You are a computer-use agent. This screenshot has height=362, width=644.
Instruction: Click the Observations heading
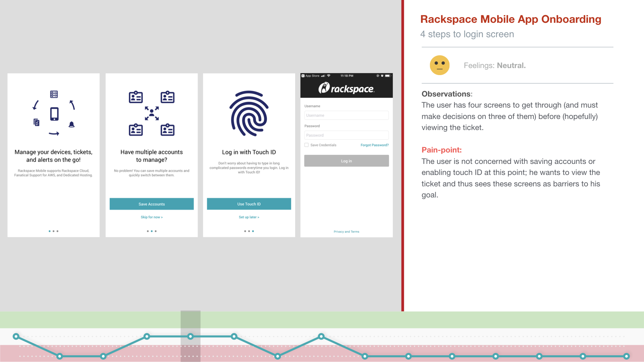point(447,94)
